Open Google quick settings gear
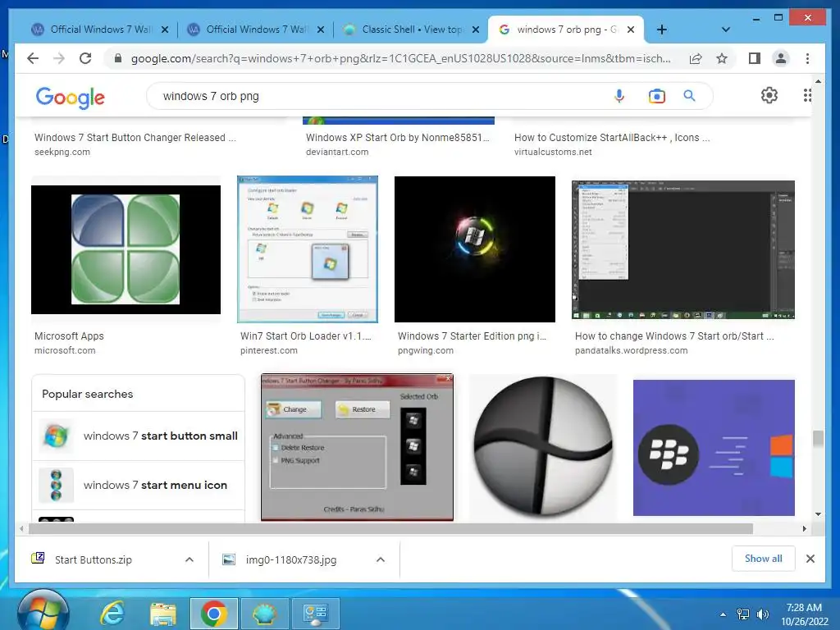This screenshot has width=840, height=630. click(769, 95)
